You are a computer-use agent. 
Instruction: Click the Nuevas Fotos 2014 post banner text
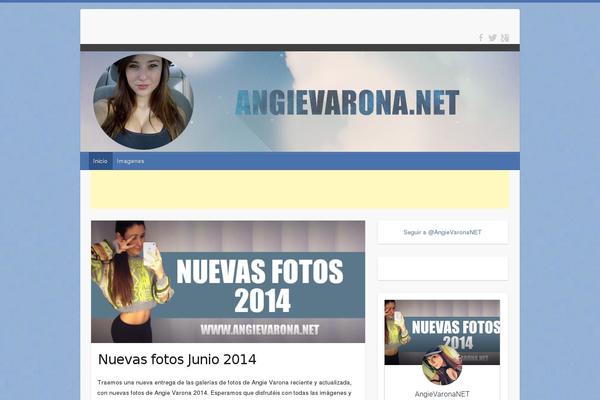(x=260, y=284)
